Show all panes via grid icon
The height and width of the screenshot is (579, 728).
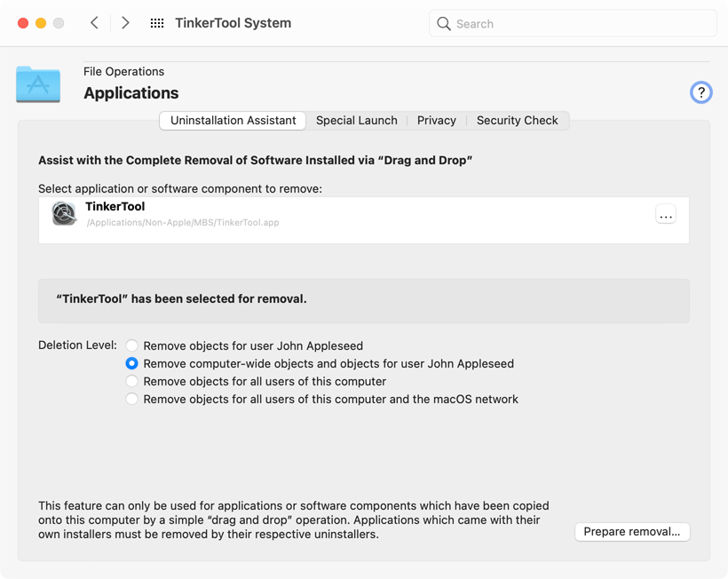tap(157, 23)
